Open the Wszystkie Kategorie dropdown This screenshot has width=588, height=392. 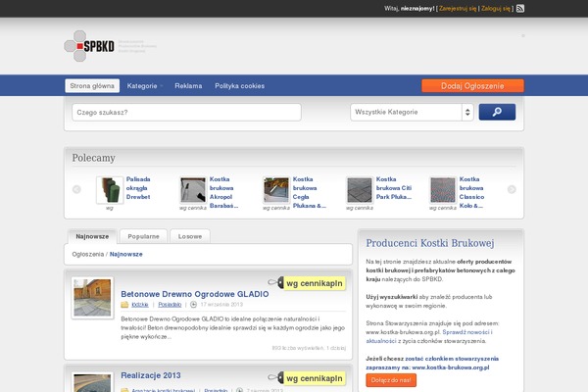(x=412, y=112)
